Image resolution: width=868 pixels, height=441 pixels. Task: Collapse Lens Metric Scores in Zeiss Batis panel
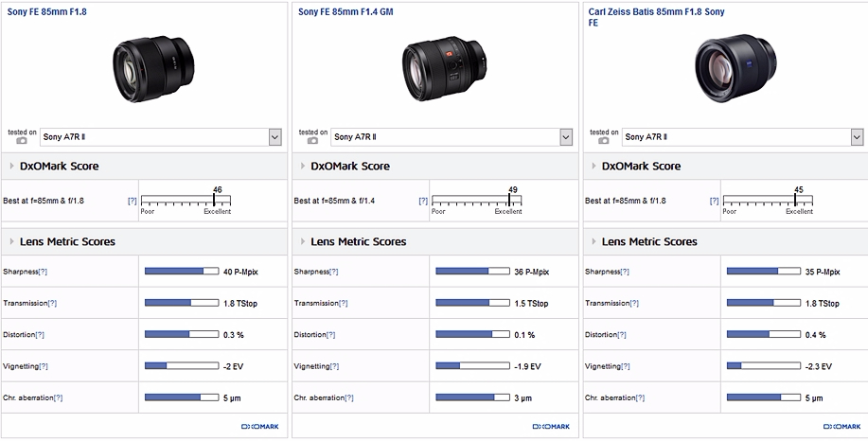tap(593, 242)
